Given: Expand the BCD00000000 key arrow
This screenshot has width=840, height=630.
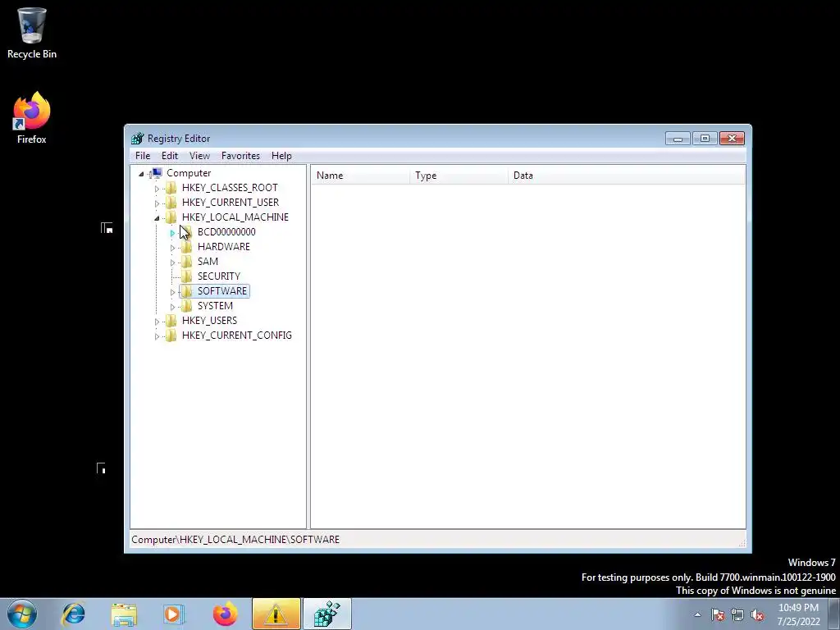Looking at the screenshot, I should (x=172, y=233).
